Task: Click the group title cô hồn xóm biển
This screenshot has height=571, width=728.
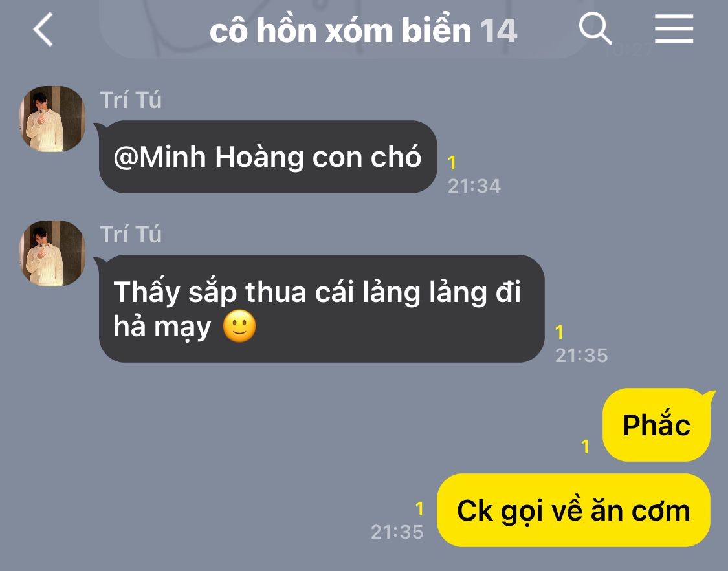Action: pyautogui.click(x=340, y=31)
